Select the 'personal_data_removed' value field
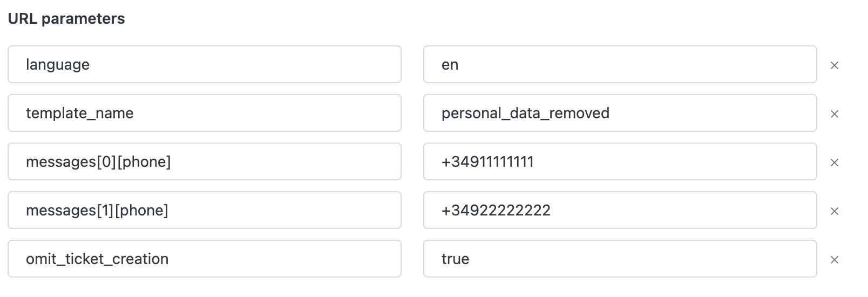868x297 pixels. tap(620, 113)
